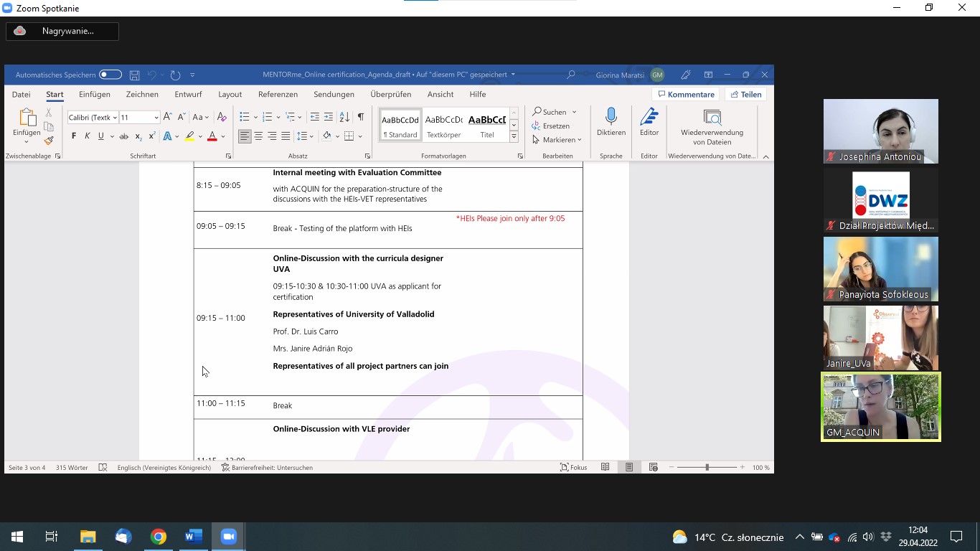Click the bullet list icon
The width and height of the screenshot is (980, 551).
coord(244,117)
